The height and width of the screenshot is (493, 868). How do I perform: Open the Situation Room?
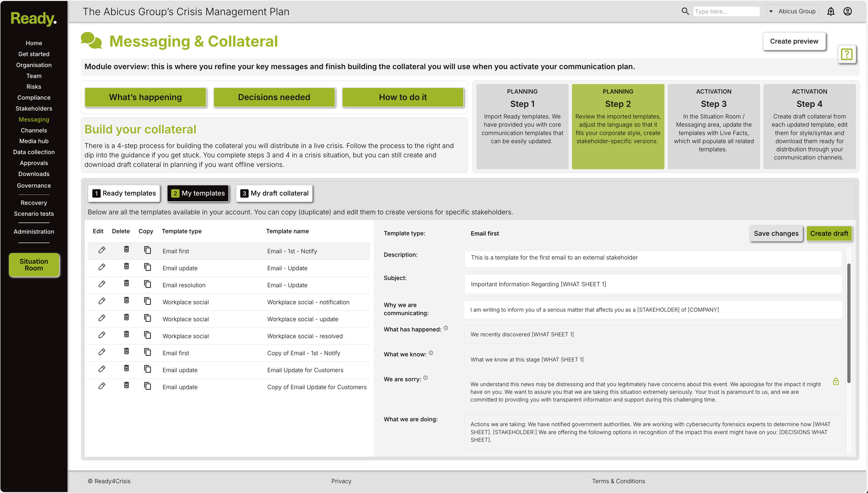pos(34,265)
